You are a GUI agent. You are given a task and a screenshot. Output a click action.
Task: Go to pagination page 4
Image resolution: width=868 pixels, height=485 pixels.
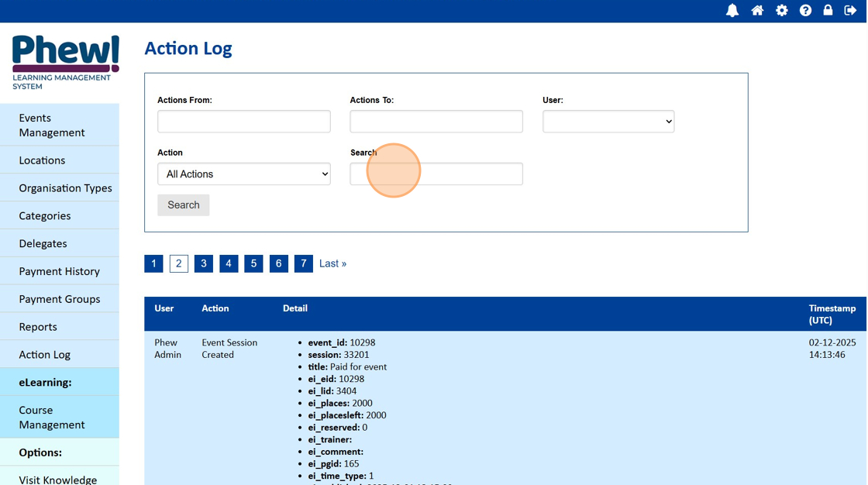click(229, 263)
